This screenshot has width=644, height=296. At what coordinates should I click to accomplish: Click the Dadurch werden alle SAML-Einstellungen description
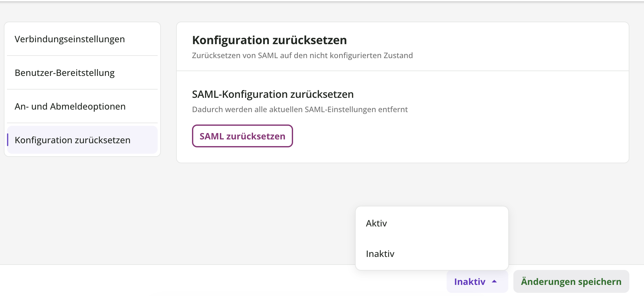coord(300,110)
